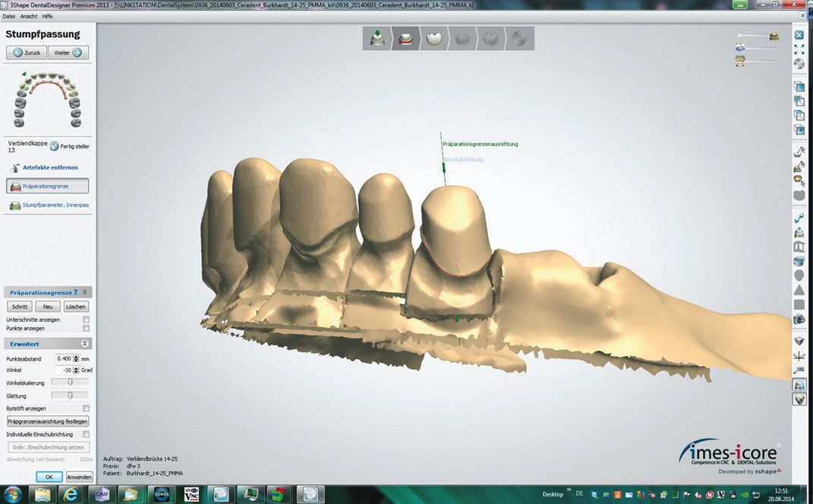
Task: Click the Neu button
Action: coord(48,307)
